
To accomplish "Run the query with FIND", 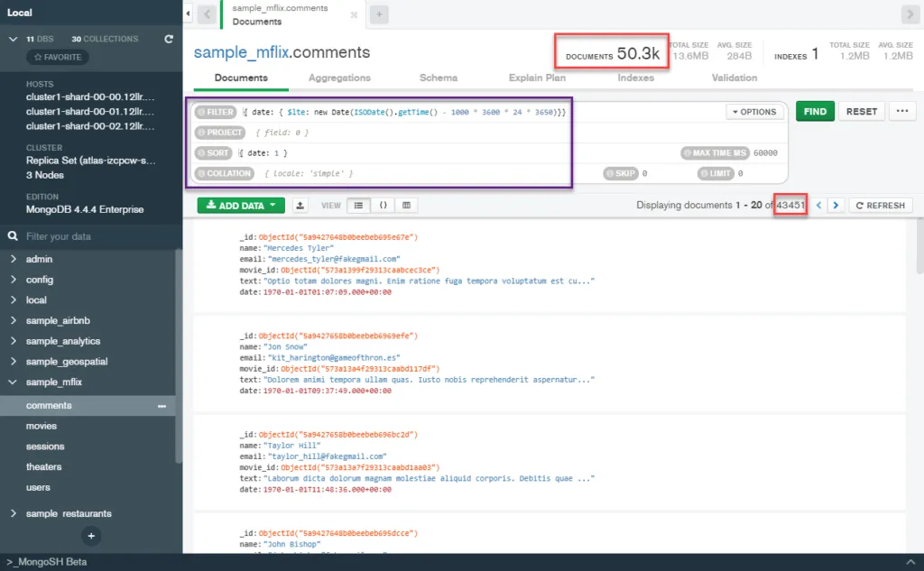I will click(814, 110).
